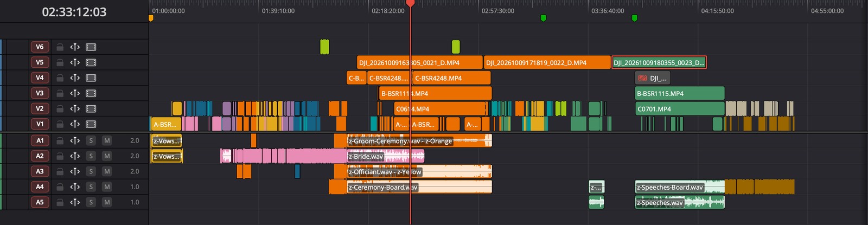Select the z-Speeches-Board.wav audio clip

(680, 188)
